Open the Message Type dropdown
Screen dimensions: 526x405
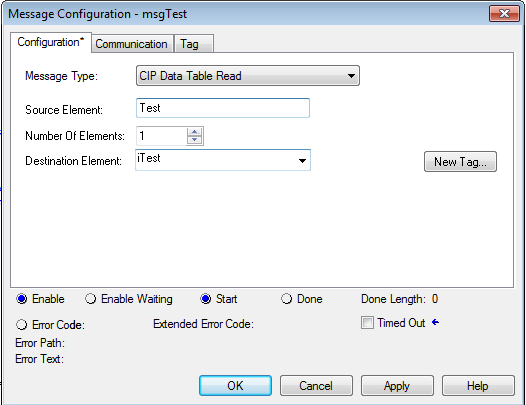pyautogui.click(x=248, y=76)
